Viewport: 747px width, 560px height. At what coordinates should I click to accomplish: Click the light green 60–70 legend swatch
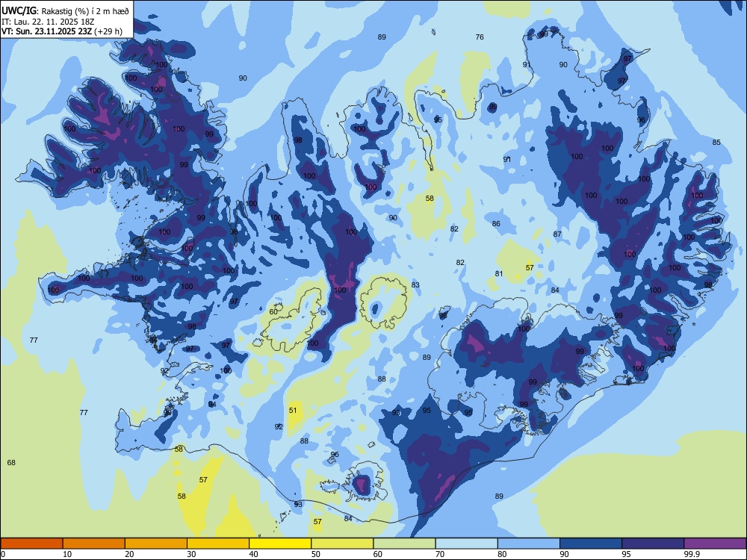pos(404,544)
